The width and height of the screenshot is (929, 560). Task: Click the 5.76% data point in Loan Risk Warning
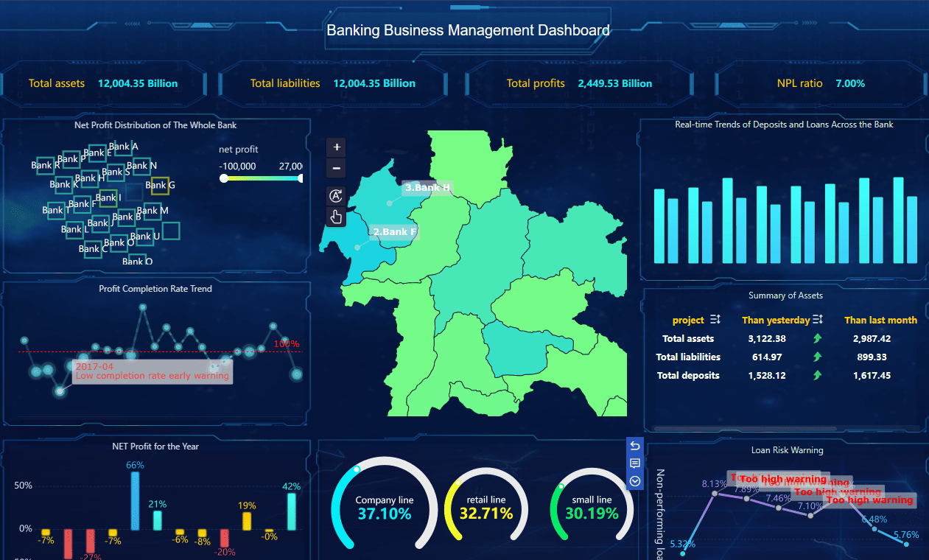(906, 545)
